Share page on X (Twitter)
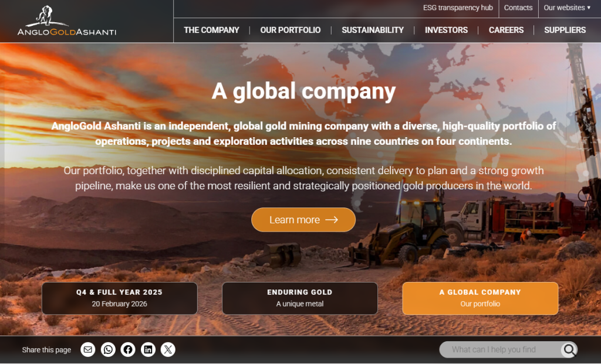The width and height of the screenshot is (601, 364). coord(168,349)
